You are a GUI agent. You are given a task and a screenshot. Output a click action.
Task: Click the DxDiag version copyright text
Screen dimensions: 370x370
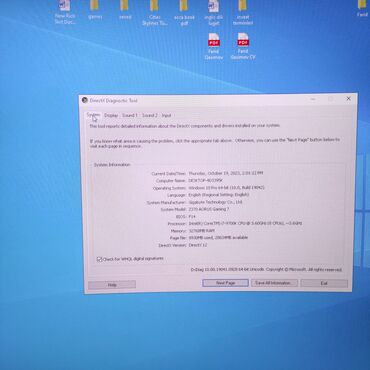pyautogui.click(x=266, y=269)
